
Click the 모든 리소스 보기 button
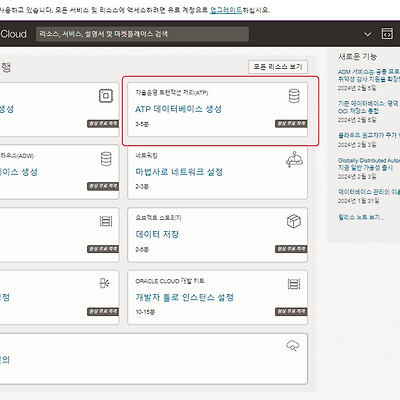[x=278, y=67]
